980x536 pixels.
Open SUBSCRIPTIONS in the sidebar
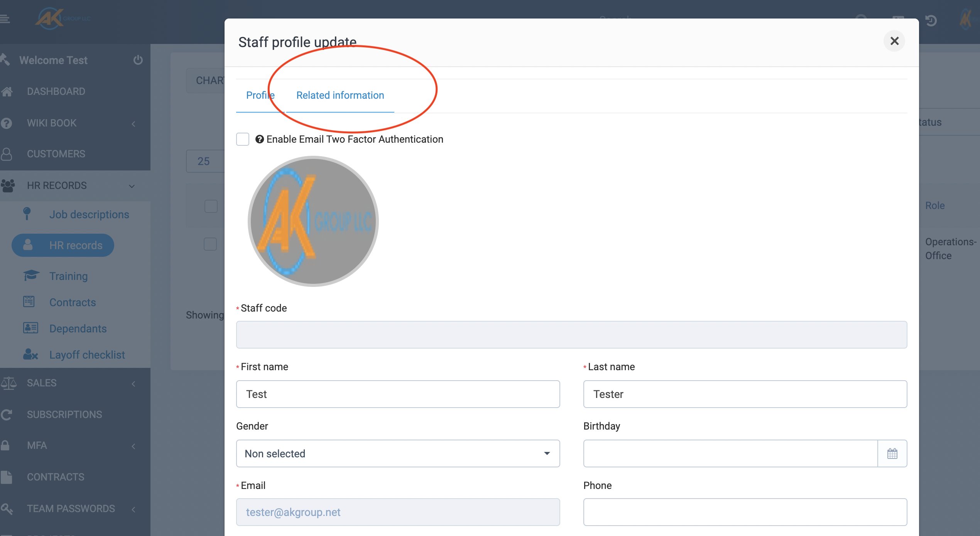pyautogui.click(x=64, y=415)
